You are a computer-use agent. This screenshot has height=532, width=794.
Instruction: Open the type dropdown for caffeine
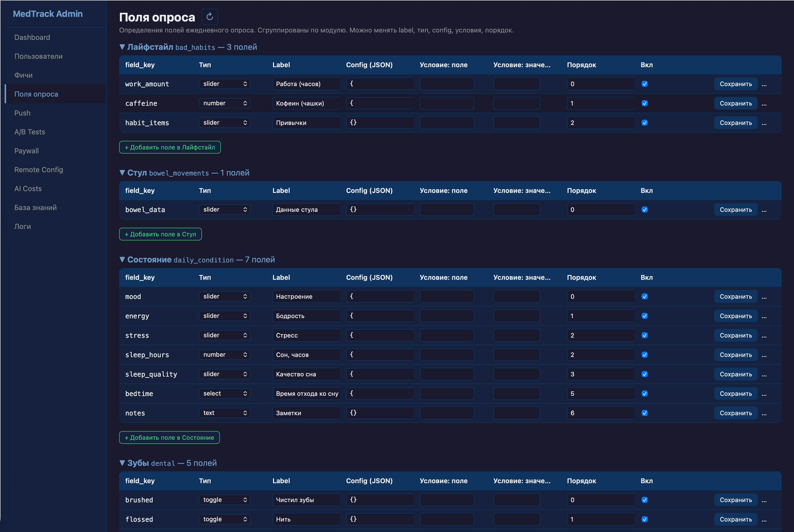(x=224, y=103)
